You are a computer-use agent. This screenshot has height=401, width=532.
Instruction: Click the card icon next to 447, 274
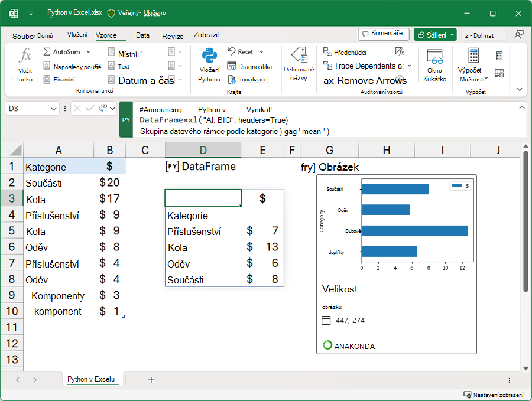click(326, 320)
